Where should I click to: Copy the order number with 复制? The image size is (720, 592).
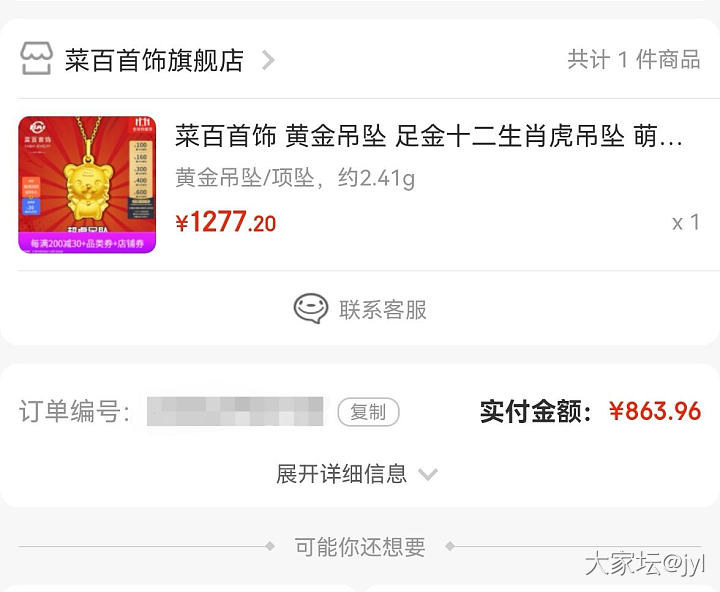point(368,412)
